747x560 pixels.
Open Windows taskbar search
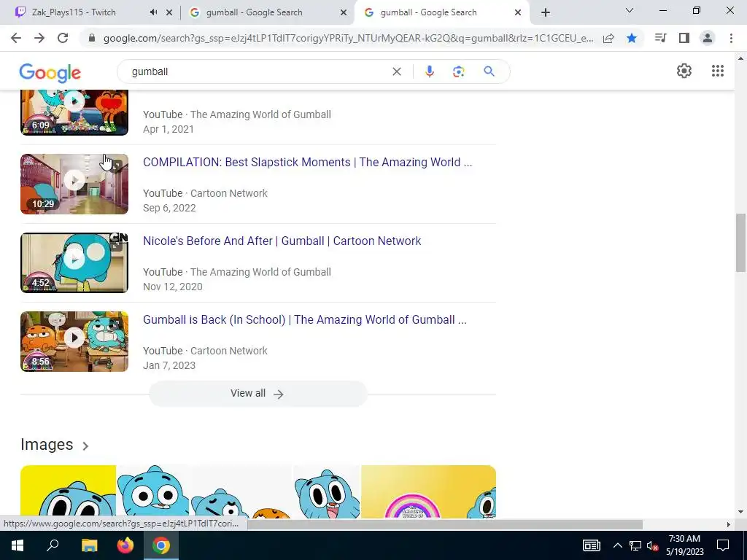(x=53, y=545)
